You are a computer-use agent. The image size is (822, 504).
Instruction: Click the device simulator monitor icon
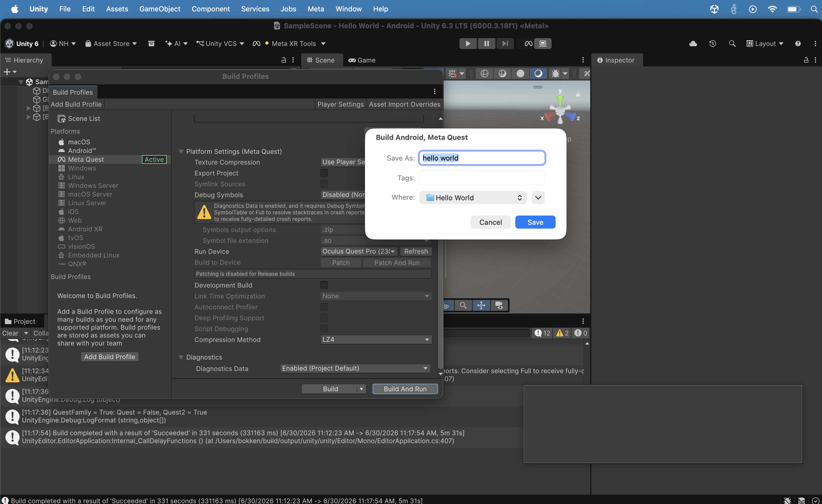543,44
